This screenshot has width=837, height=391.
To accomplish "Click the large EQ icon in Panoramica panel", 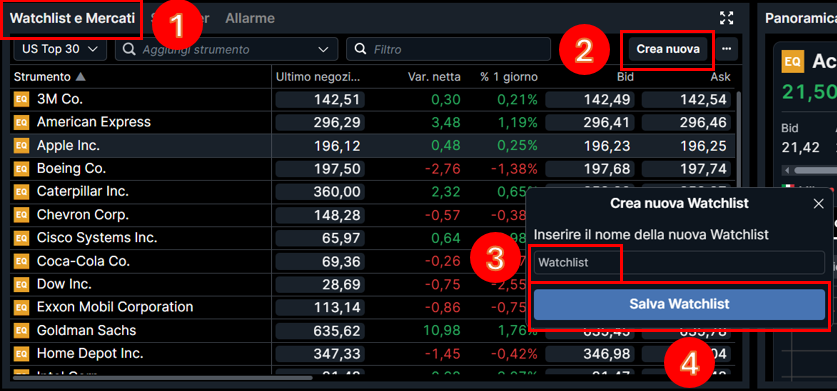I will click(793, 61).
